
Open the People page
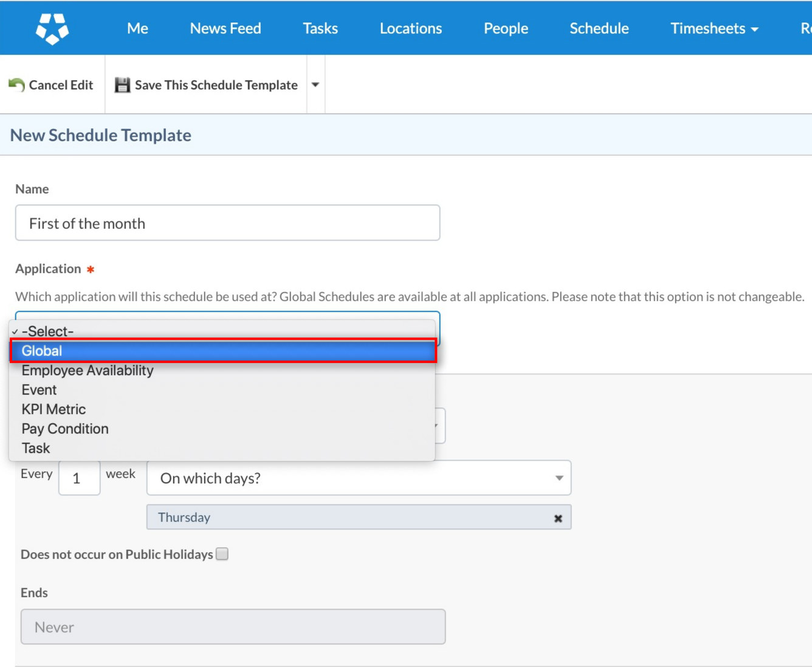click(x=506, y=29)
